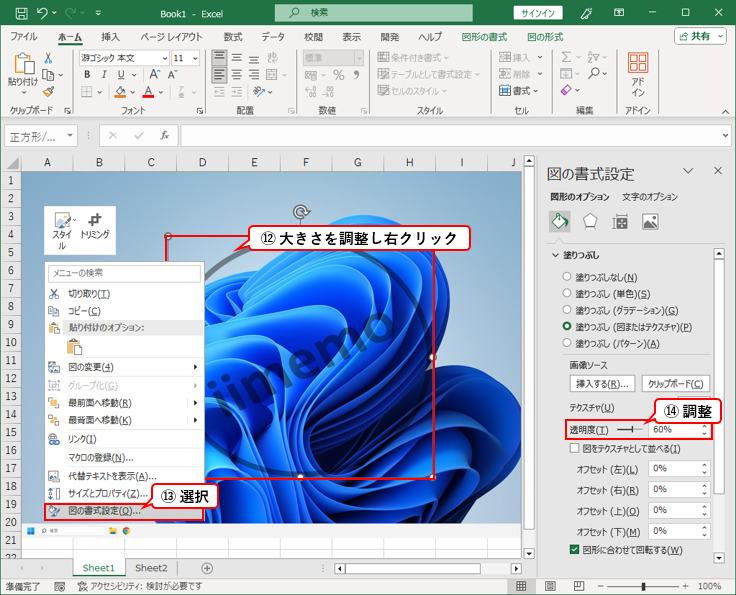Click the font color A icon

[148, 92]
